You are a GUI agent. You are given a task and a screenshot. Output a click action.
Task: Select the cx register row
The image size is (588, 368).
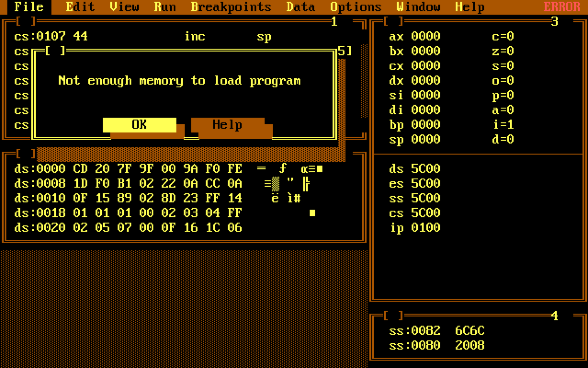pyautogui.click(x=415, y=66)
